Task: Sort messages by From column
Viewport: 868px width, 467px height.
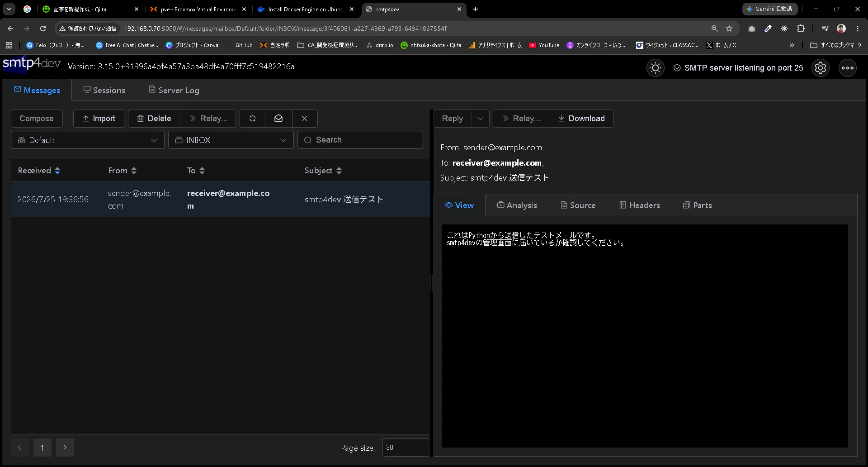Action: [x=122, y=171]
